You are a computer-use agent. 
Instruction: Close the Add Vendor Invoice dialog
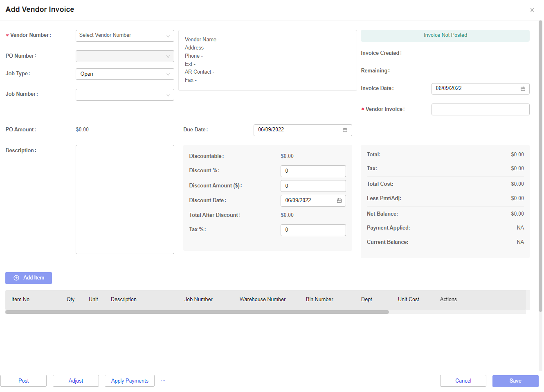tap(532, 10)
